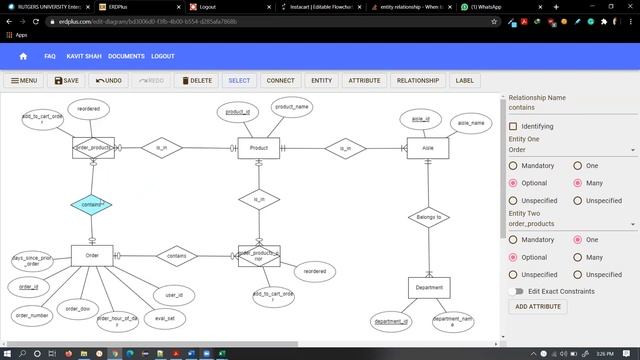Activate the CONNECT tool
The image size is (640, 360).
(280, 81)
